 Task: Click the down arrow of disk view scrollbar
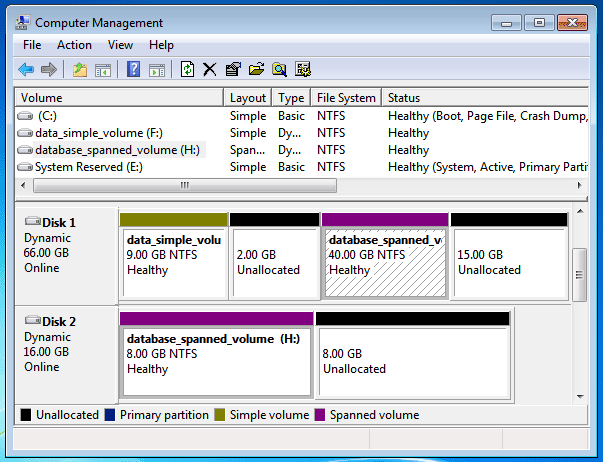(580, 397)
